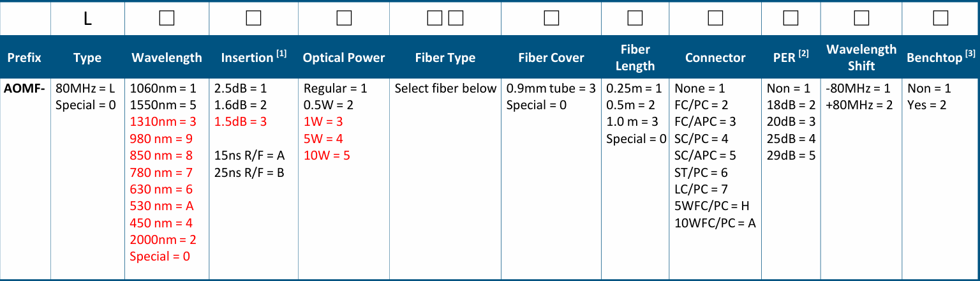Click the letter L above Type
980x281 pixels.
[x=87, y=19]
